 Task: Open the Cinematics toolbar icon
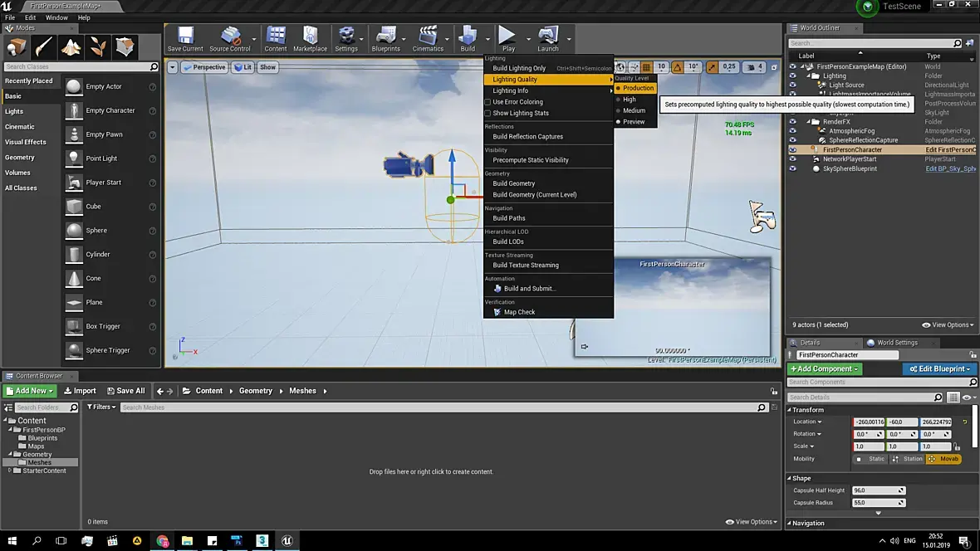(428, 38)
